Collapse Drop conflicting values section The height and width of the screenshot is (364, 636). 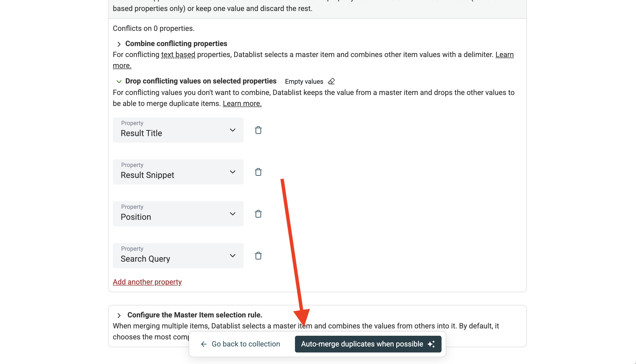pyautogui.click(x=119, y=81)
